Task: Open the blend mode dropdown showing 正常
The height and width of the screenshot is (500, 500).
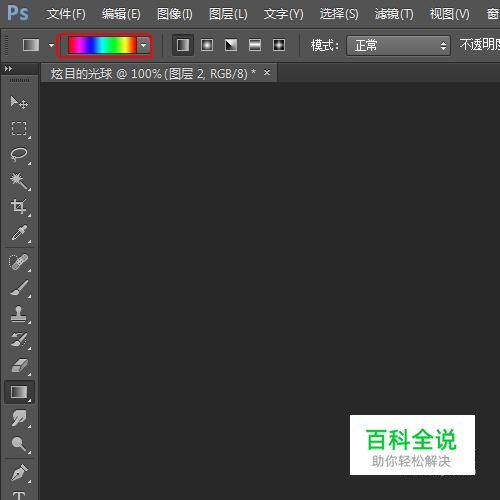Action: (x=398, y=45)
